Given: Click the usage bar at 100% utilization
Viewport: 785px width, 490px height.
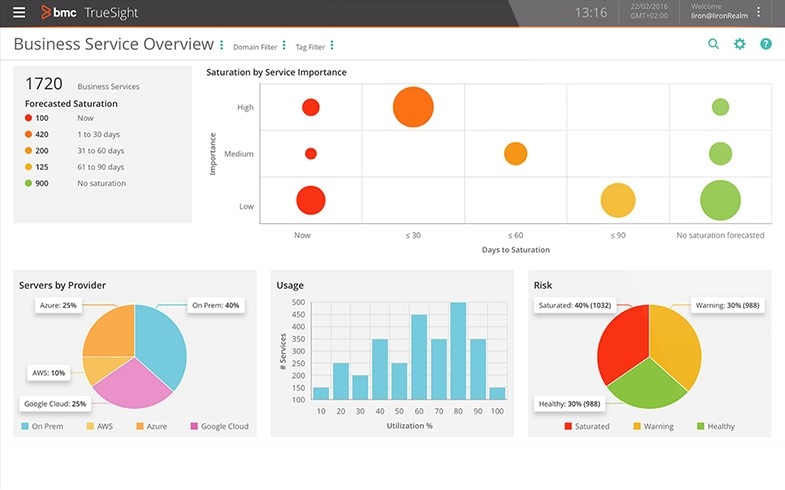Looking at the screenshot, I should pos(497,393).
